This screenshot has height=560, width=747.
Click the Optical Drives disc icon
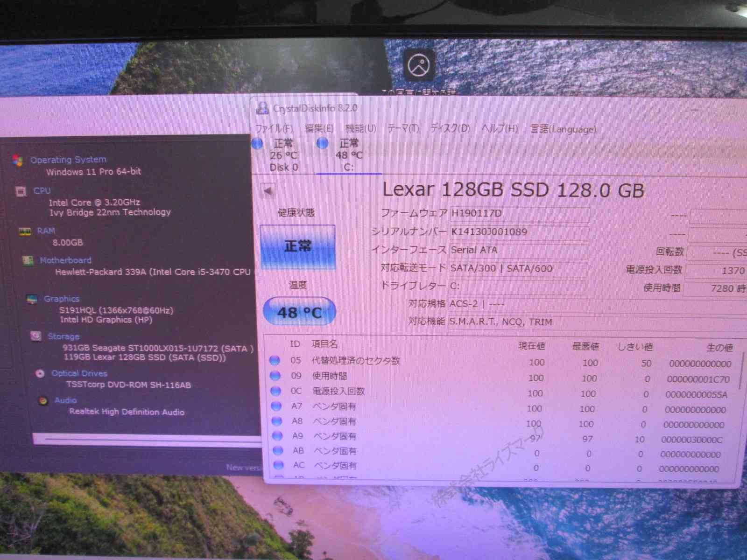(40, 373)
